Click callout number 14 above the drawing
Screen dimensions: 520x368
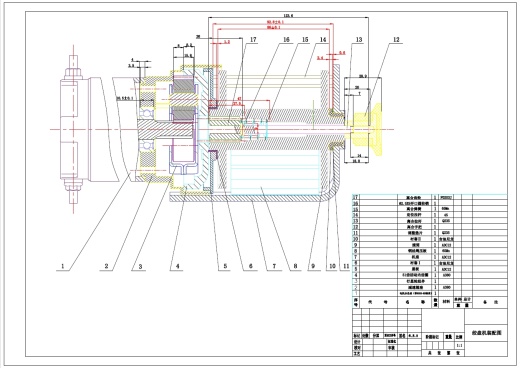click(x=323, y=40)
